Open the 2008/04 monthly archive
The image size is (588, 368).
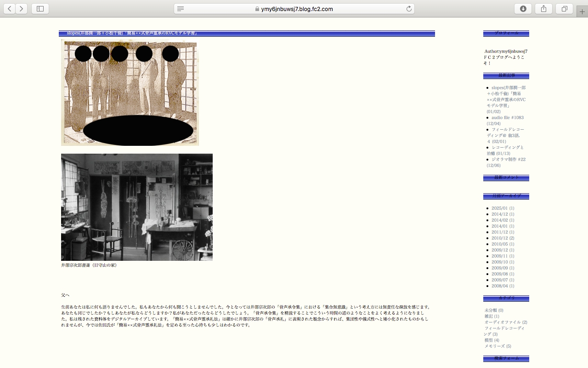[x=499, y=286]
